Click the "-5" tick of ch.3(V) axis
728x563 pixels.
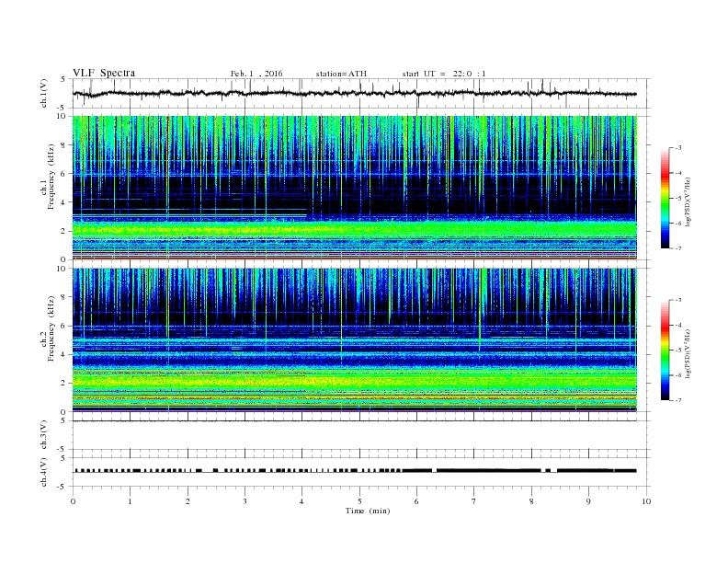[x=62, y=449]
